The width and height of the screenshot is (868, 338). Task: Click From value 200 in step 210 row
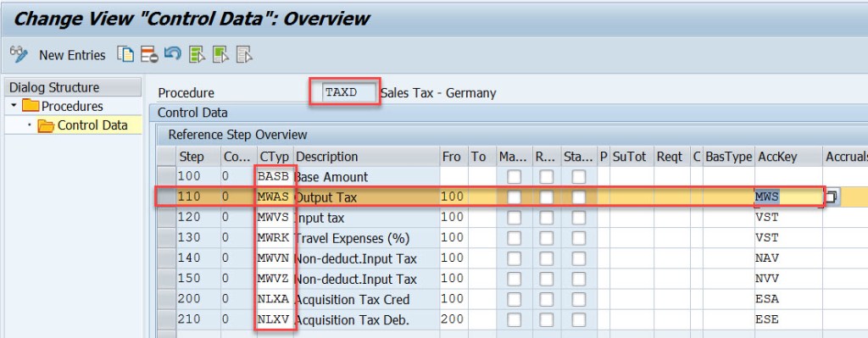tap(454, 319)
